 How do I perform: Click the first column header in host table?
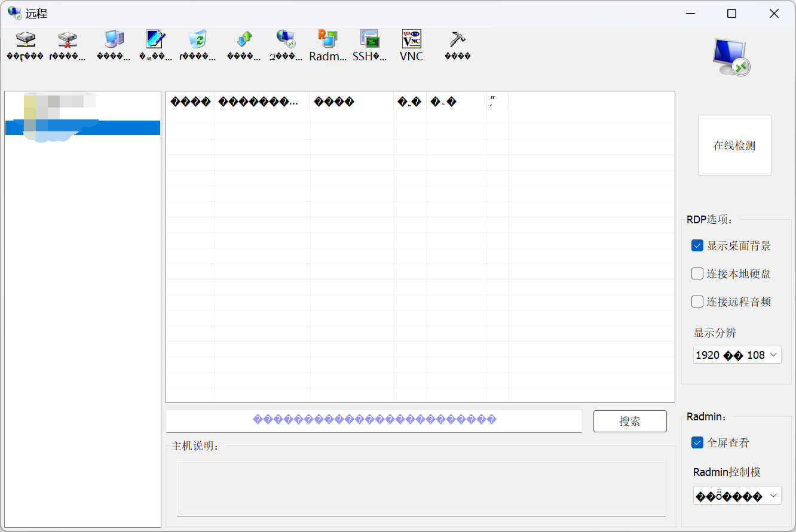[x=191, y=102]
